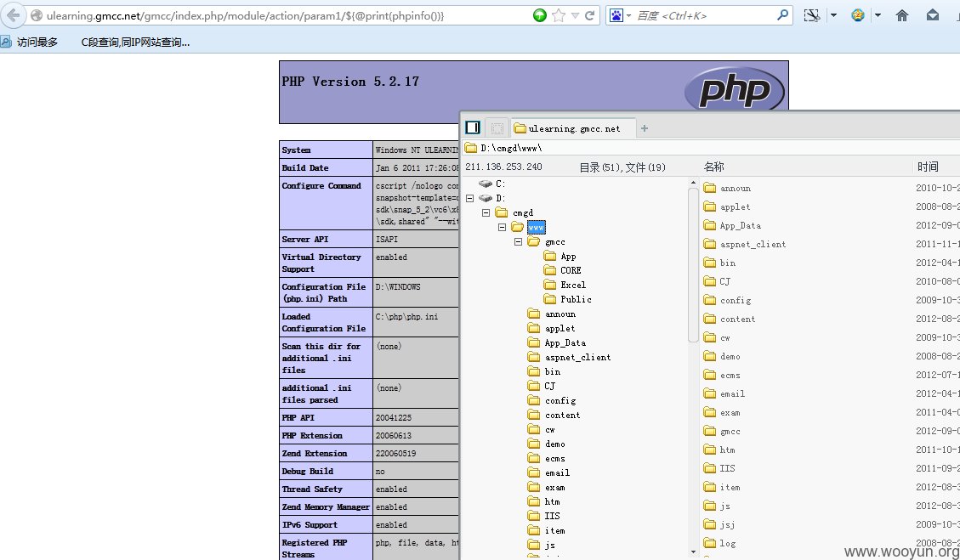Switch to the ulearning.gmcc.net tab
This screenshot has height=560, width=960.
[x=574, y=128]
